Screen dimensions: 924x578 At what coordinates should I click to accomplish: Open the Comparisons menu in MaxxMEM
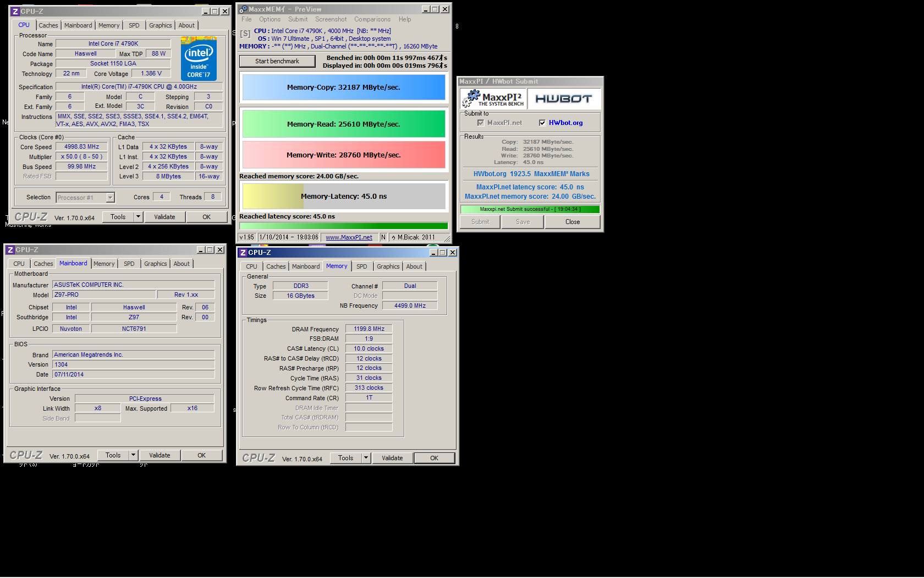coord(372,19)
